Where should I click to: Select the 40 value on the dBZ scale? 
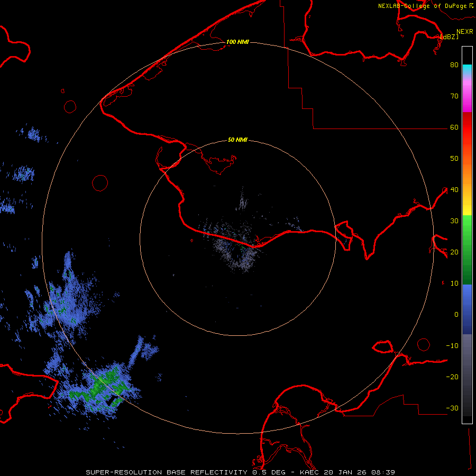point(454,190)
